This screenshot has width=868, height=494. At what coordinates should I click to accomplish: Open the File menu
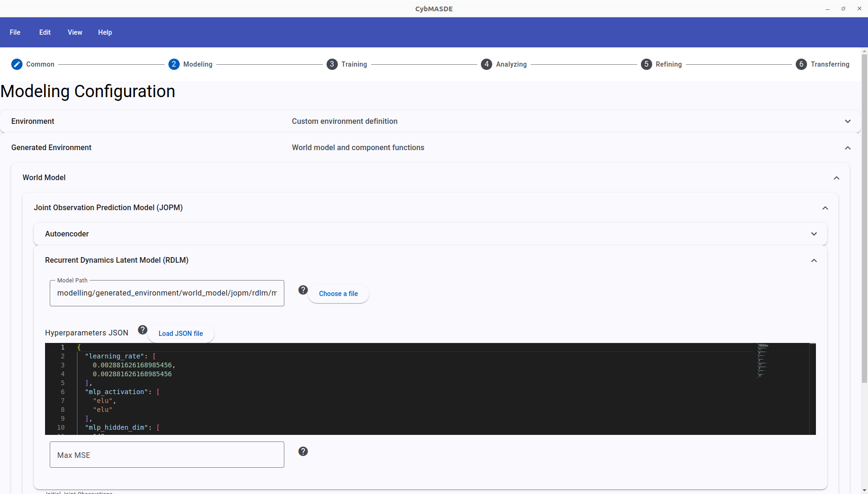tap(15, 32)
